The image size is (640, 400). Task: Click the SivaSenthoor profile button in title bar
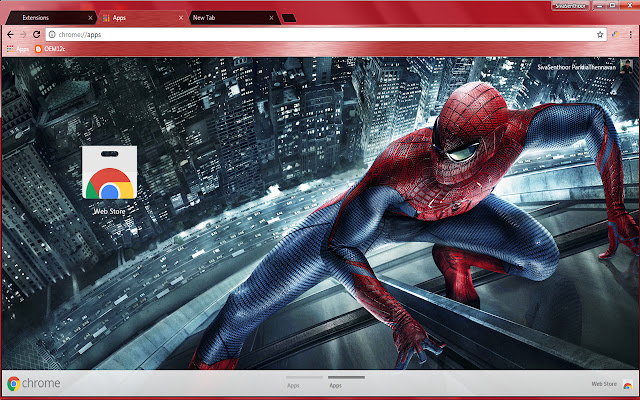[571, 6]
